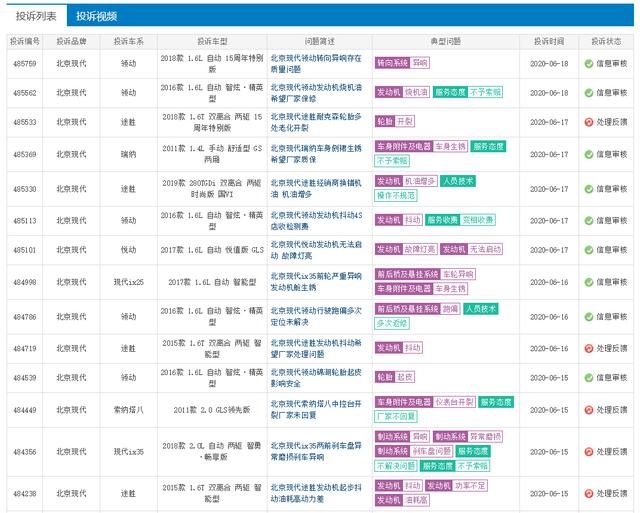Click green status icon for complaint 485759
Viewport: 640px width, 513px height.
point(589,64)
